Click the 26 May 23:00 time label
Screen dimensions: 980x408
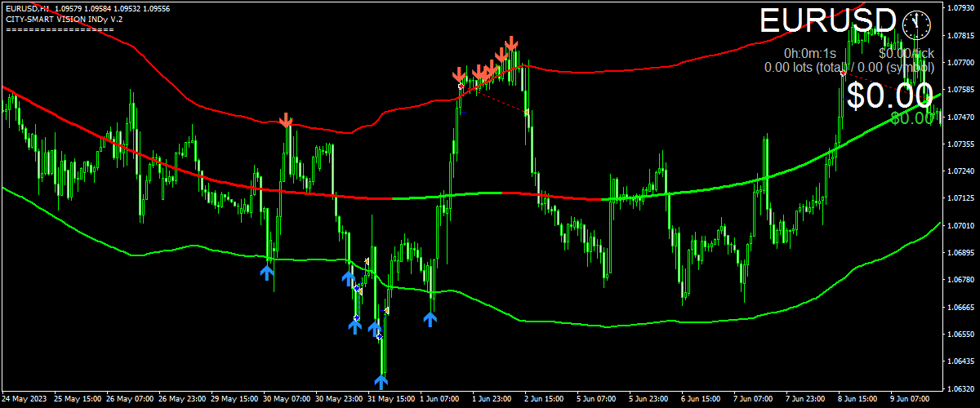tap(183, 401)
